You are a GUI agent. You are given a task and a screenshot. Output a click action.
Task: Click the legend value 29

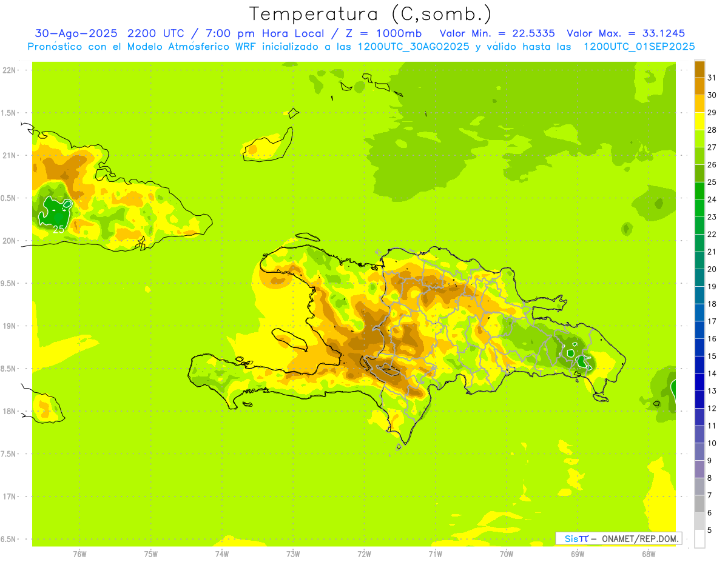pyautogui.click(x=712, y=112)
